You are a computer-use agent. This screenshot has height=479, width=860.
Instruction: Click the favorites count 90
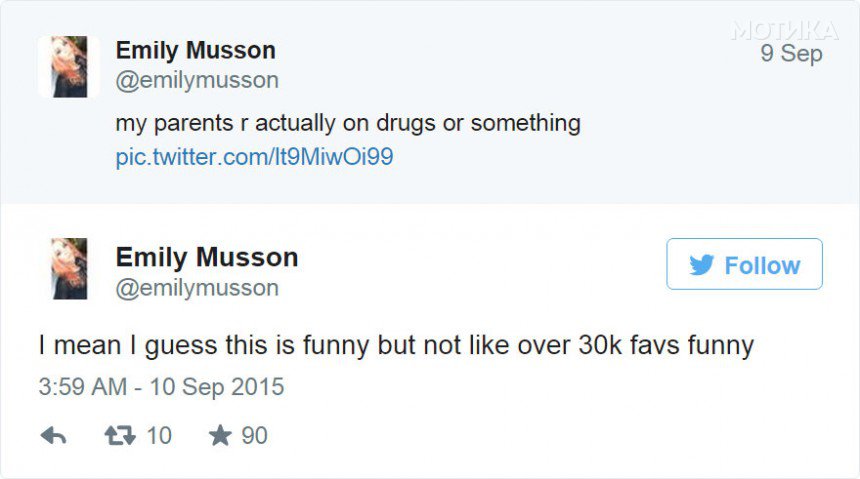point(254,436)
